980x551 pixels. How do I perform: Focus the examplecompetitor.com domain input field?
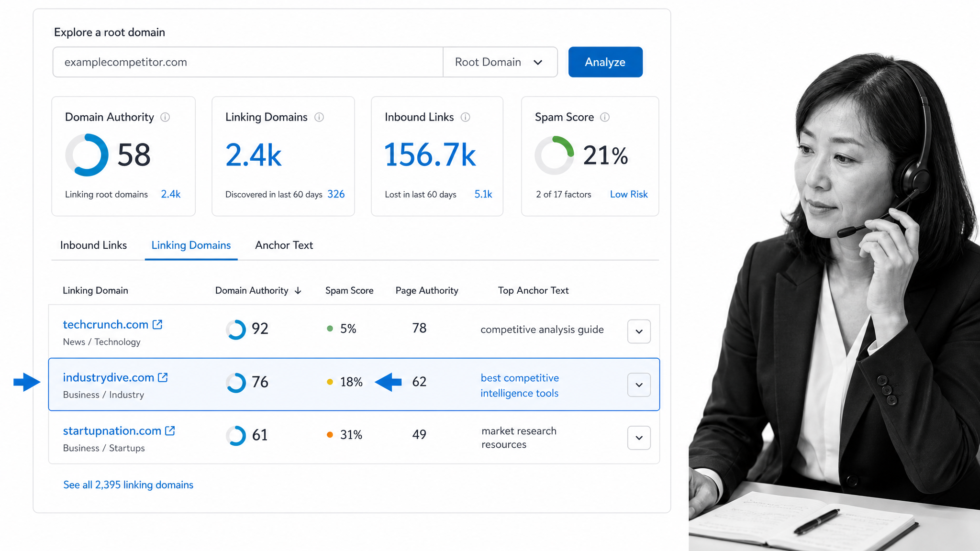[248, 62]
